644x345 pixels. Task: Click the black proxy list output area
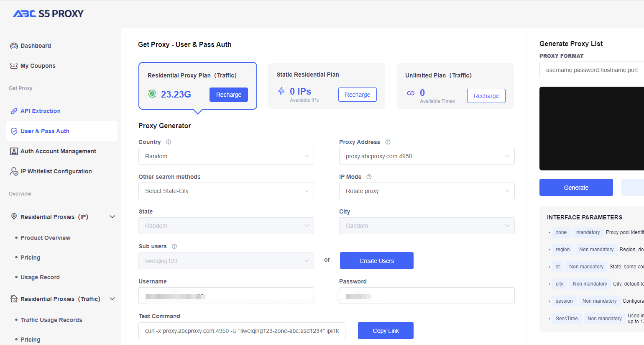[592, 129]
